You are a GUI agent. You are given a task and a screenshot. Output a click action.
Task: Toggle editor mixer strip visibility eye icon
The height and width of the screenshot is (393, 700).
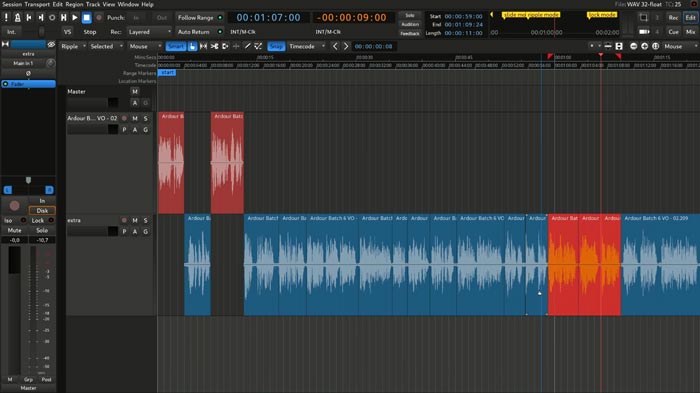51,44
